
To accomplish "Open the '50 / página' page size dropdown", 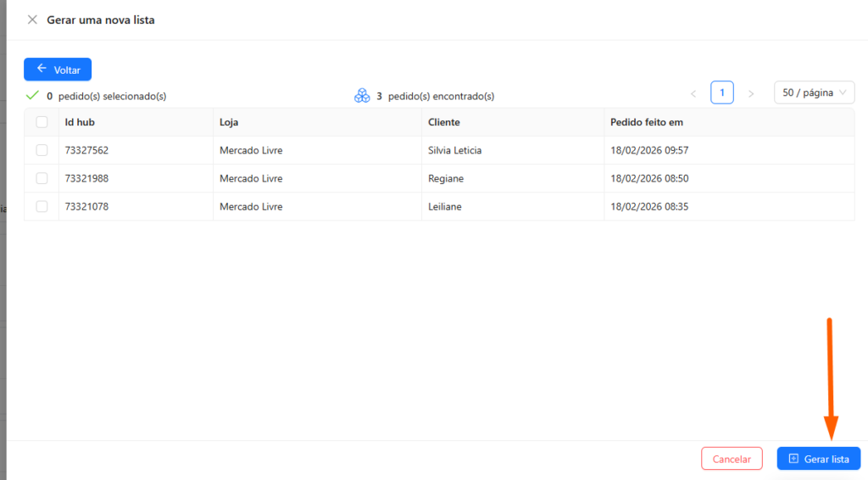I will pos(814,92).
